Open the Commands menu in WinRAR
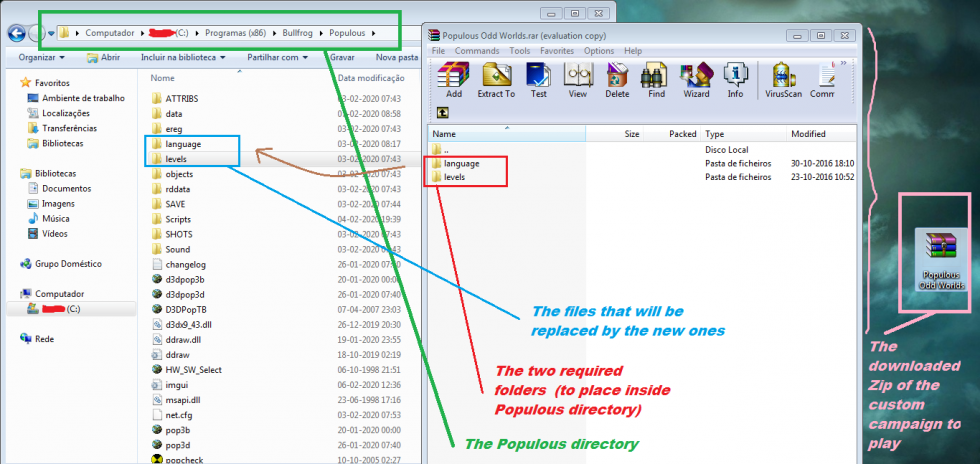 (477, 51)
